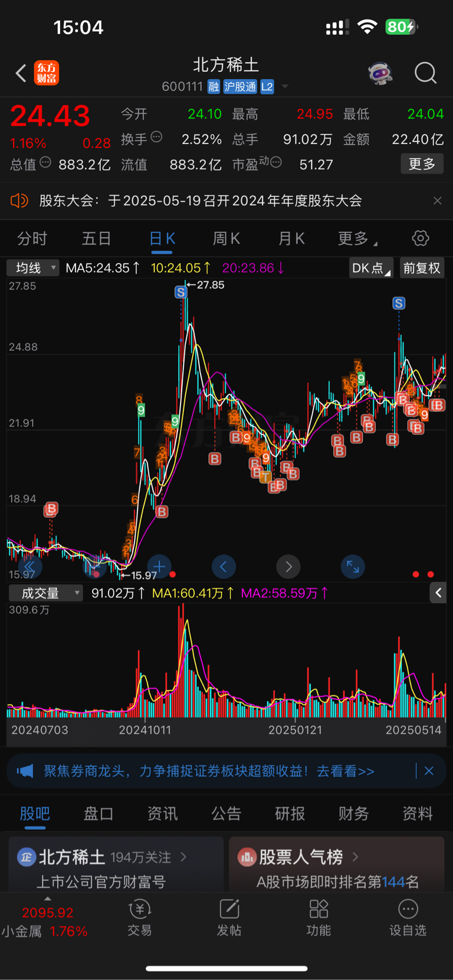
Task: Tap the plus zoom-in chart button
Action: tap(159, 567)
